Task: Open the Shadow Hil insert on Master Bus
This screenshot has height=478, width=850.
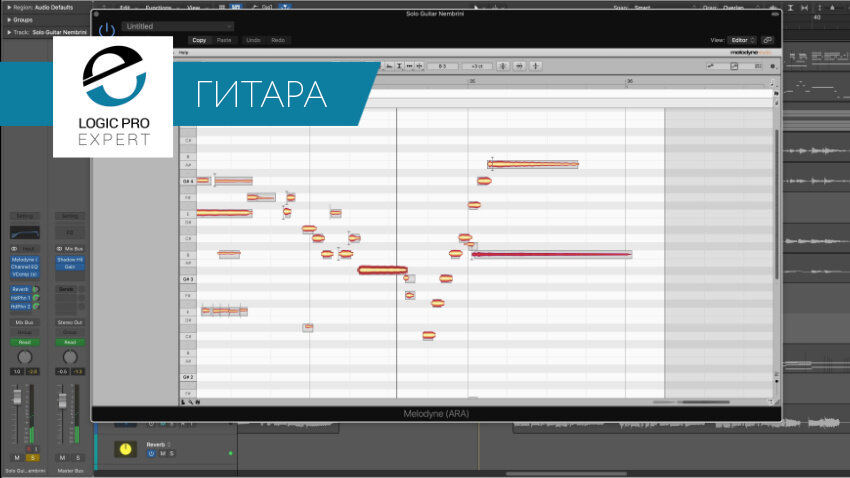Action: 70,260
